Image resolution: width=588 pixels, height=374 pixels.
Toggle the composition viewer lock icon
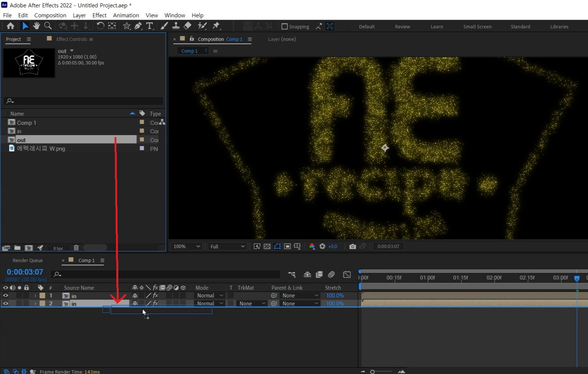coord(192,39)
